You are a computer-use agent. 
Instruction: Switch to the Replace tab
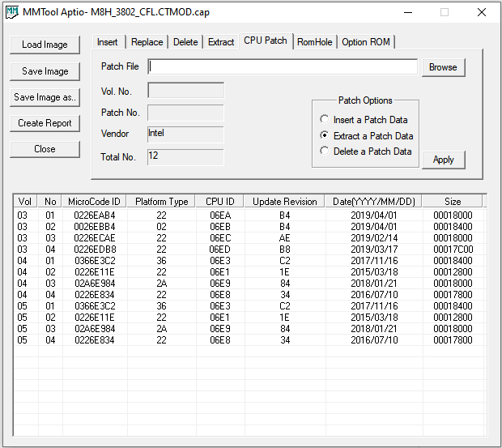147,42
